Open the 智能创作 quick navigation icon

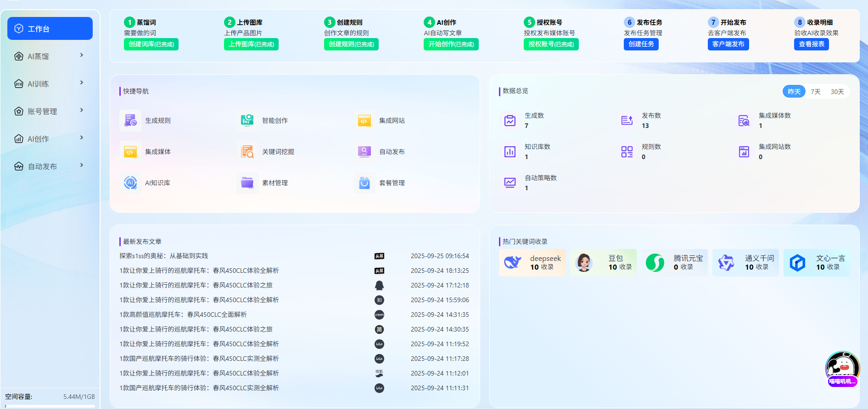tap(247, 121)
